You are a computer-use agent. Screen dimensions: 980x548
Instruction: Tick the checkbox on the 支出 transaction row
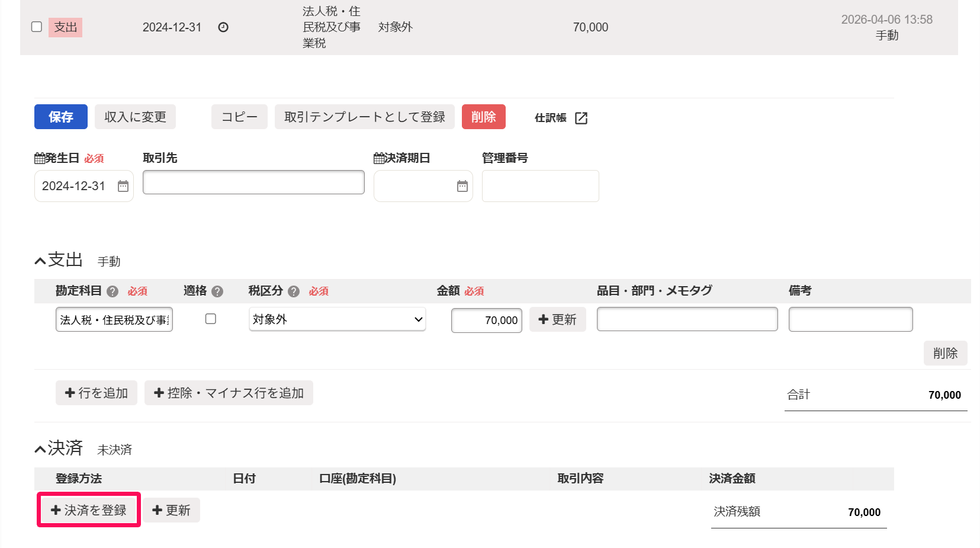pos(37,27)
